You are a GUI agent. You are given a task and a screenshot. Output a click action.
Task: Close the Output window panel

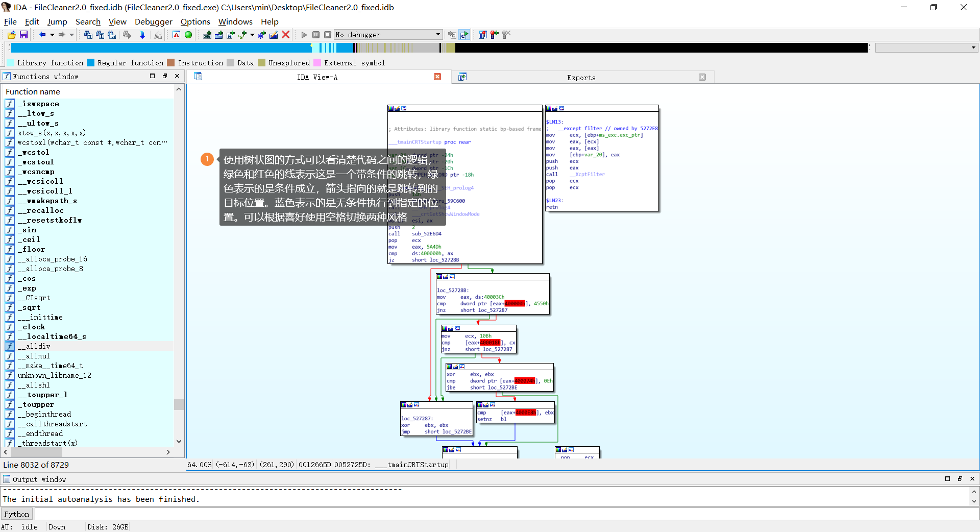(x=972, y=479)
